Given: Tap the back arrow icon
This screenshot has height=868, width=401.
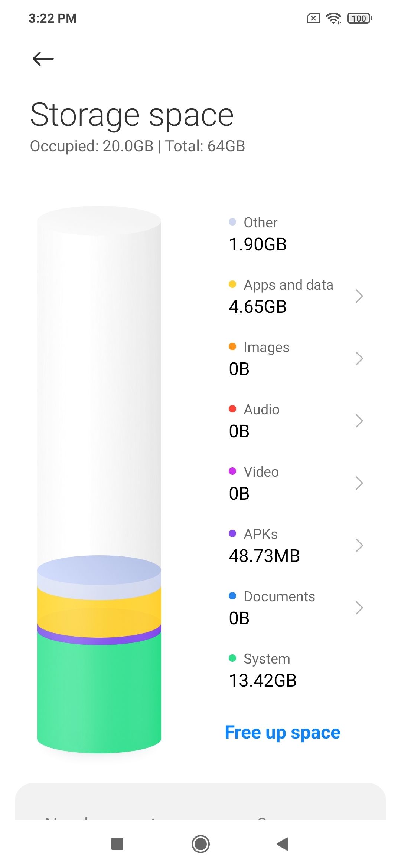Looking at the screenshot, I should click(43, 59).
